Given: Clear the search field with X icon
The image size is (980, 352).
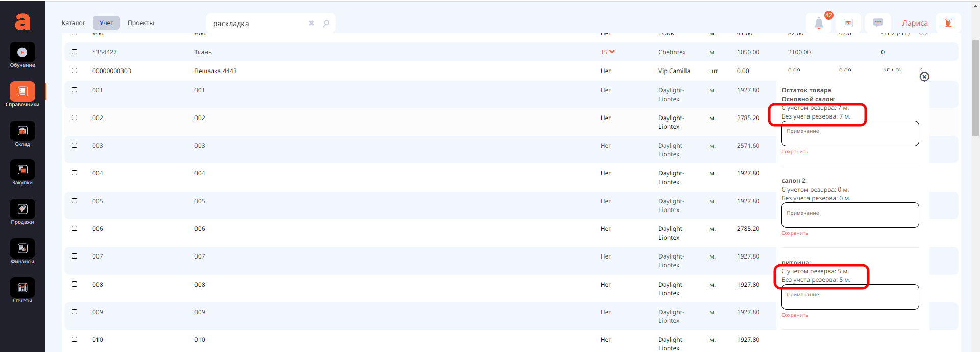Looking at the screenshot, I should click(x=311, y=24).
